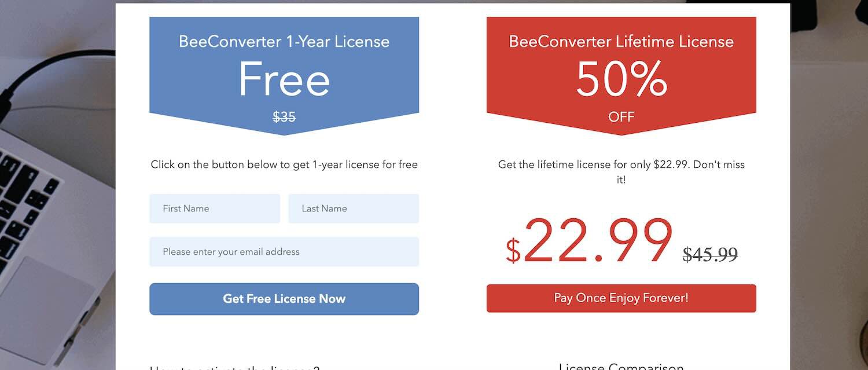The image size is (868, 370).
Task: Select the email address input field
Action: coord(284,252)
